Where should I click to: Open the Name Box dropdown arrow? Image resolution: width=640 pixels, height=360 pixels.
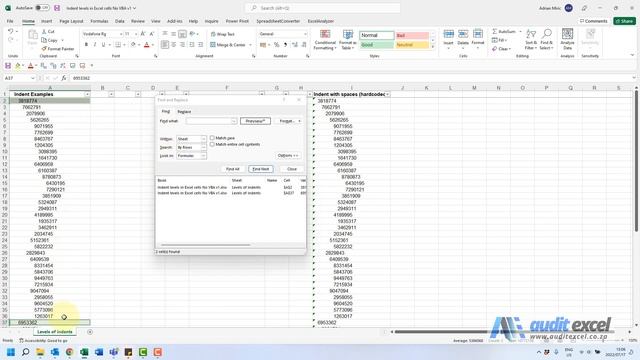[32, 78]
